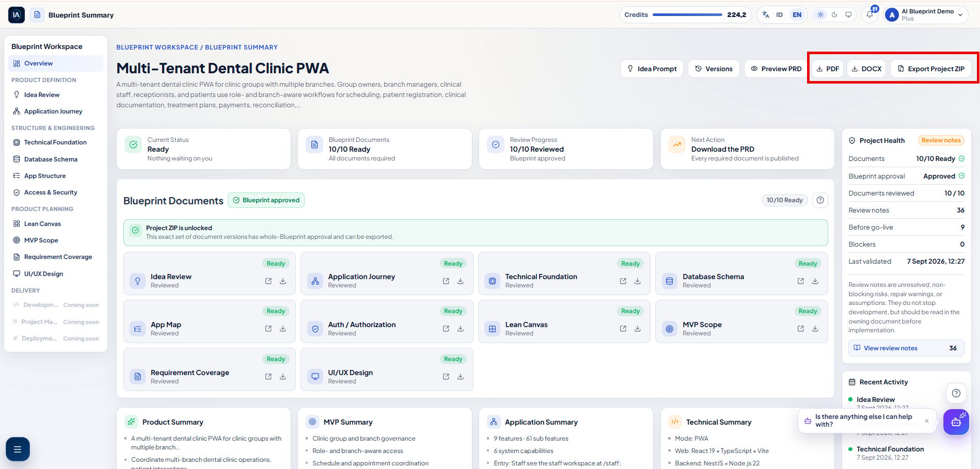Image resolution: width=980 pixels, height=469 pixels.
Task: Download the UI/UX Design document
Action: tap(460, 377)
